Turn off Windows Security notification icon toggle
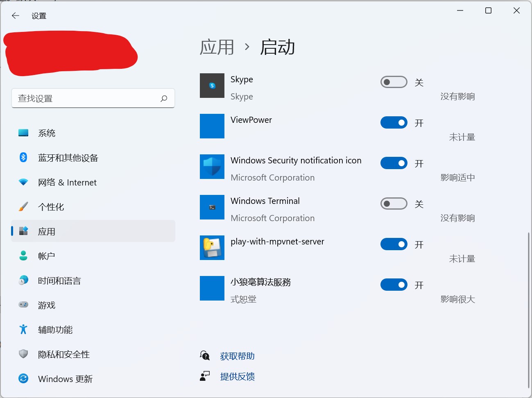The image size is (532, 398). [x=394, y=163]
